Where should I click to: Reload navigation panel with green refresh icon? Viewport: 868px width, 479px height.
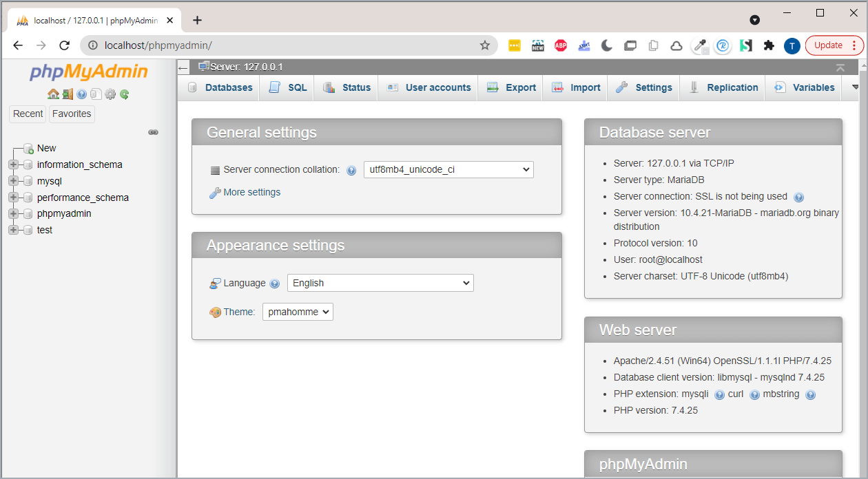point(125,94)
